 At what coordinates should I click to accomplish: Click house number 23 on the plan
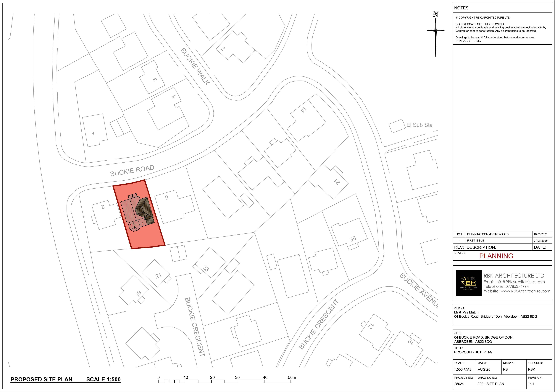pos(206,269)
